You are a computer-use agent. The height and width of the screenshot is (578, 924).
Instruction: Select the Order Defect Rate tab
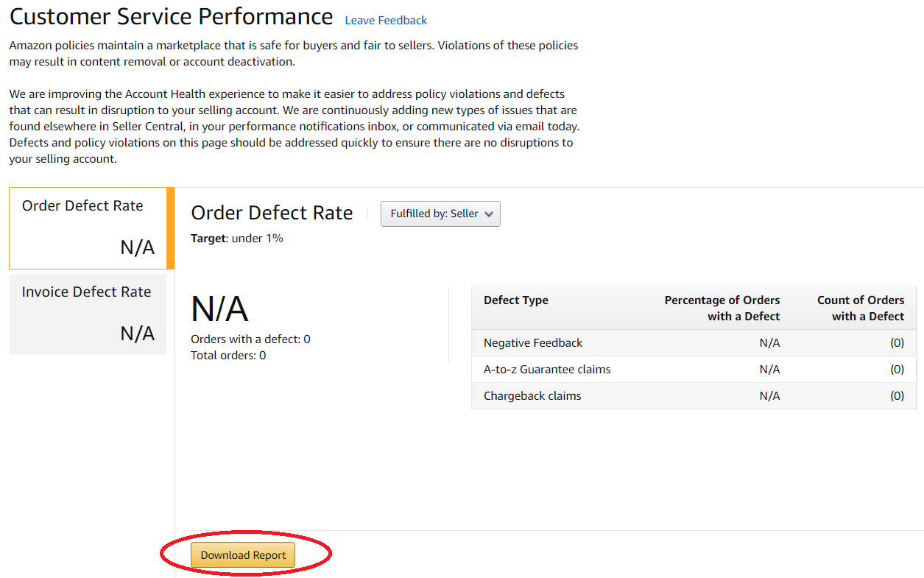(x=92, y=228)
